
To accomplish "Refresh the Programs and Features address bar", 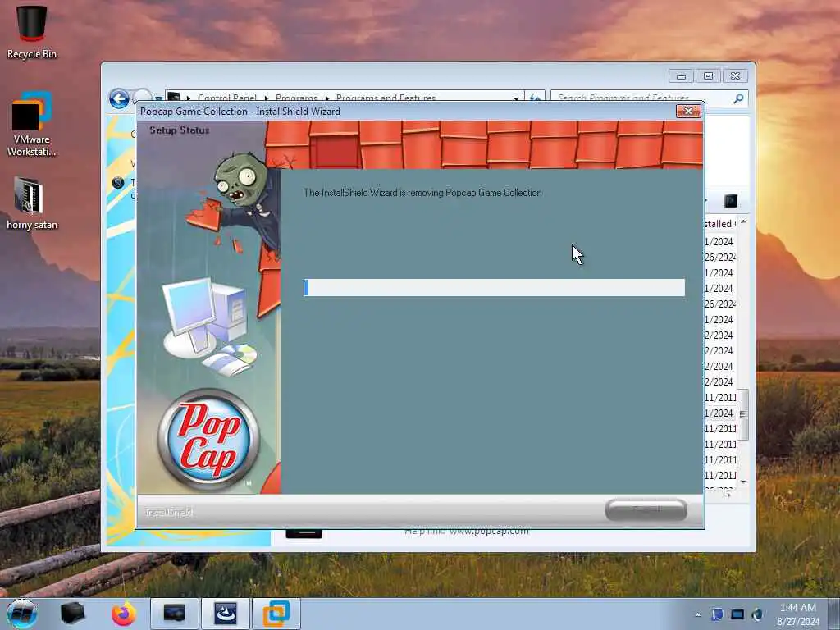I will click(535, 98).
